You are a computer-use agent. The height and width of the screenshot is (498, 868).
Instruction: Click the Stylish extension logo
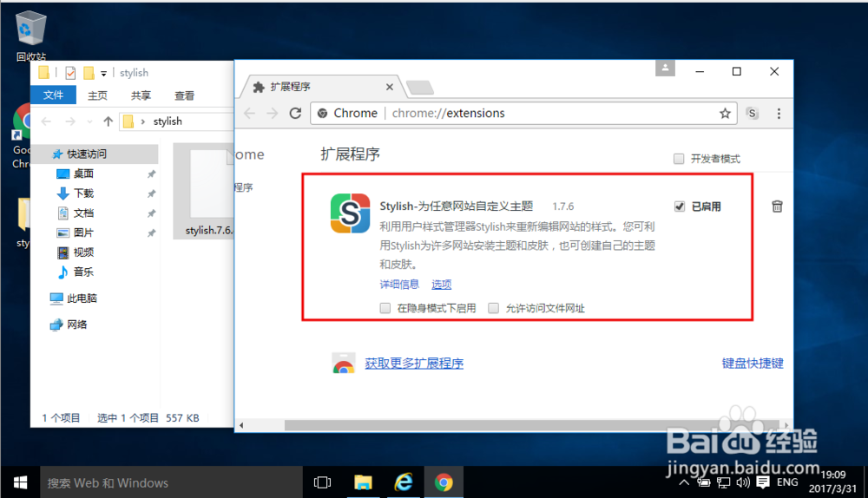pos(351,213)
